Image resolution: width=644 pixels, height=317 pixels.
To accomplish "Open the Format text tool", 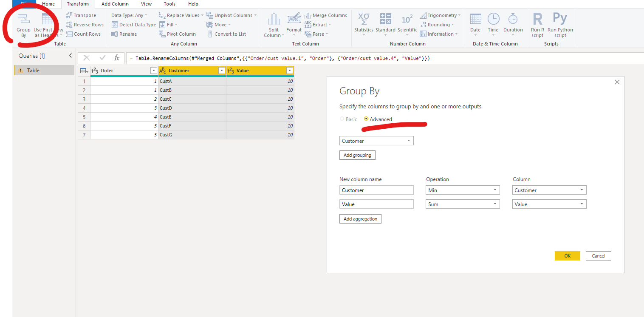I will pyautogui.click(x=294, y=25).
